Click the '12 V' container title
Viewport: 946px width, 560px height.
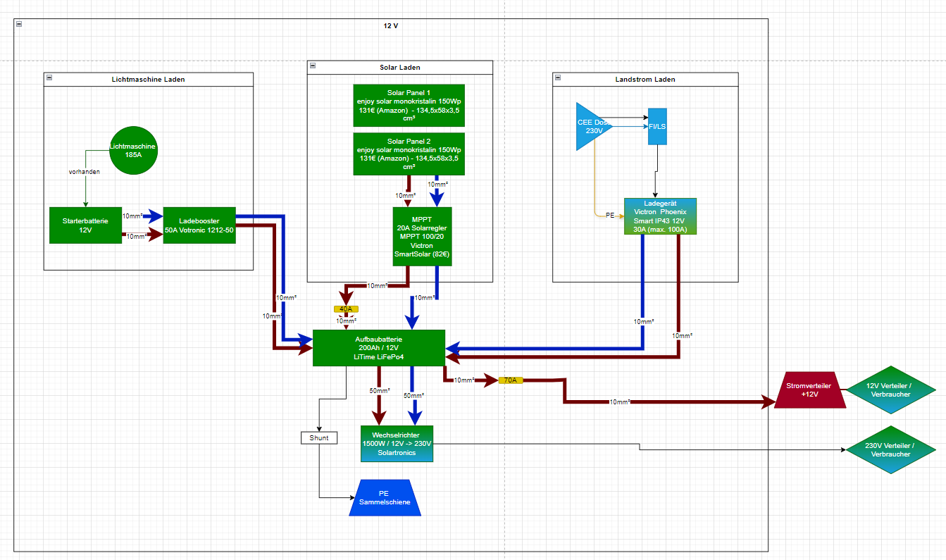391,25
